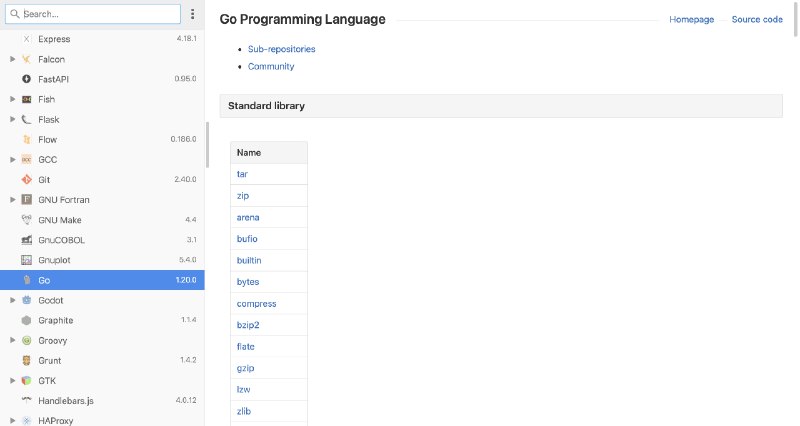Click the Graphite hexagon icon

point(27,320)
